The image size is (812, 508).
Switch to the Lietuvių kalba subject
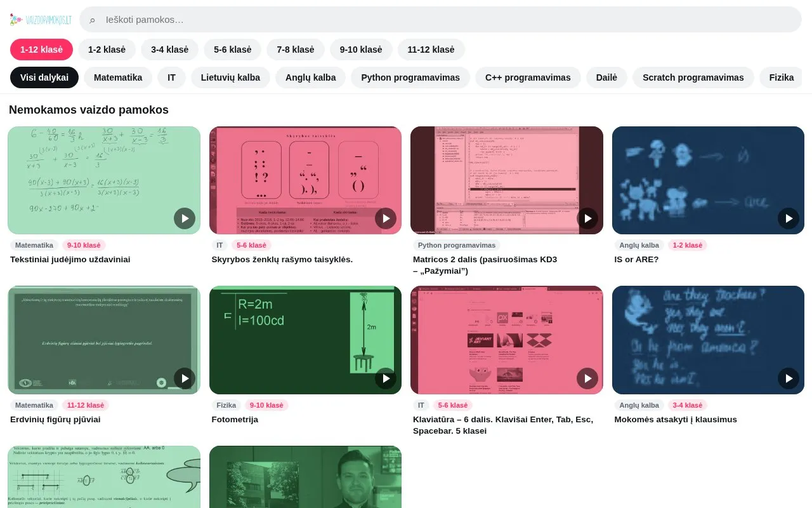pos(230,77)
